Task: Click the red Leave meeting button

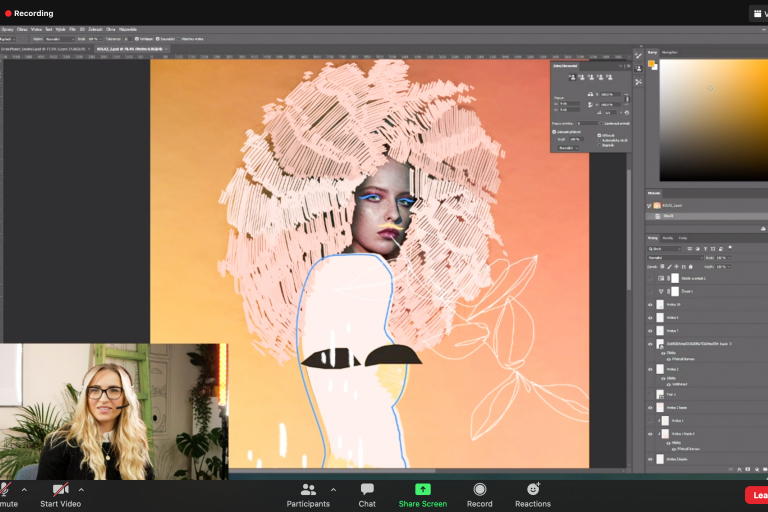Action: coord(757,494)
